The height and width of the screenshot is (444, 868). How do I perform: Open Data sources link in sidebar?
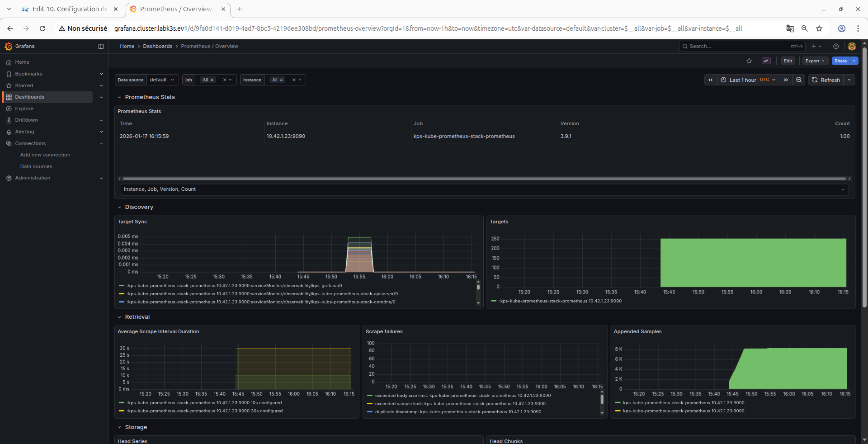(36, 166)
